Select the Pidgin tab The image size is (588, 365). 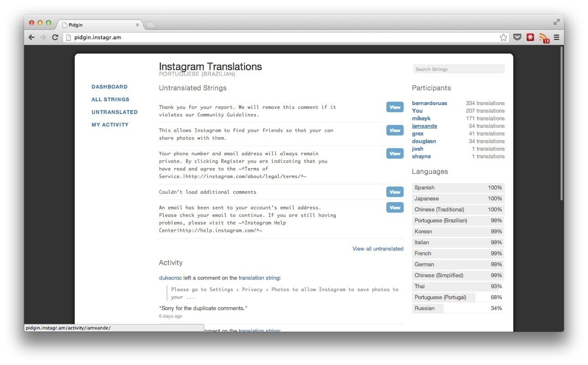[99, 25]
